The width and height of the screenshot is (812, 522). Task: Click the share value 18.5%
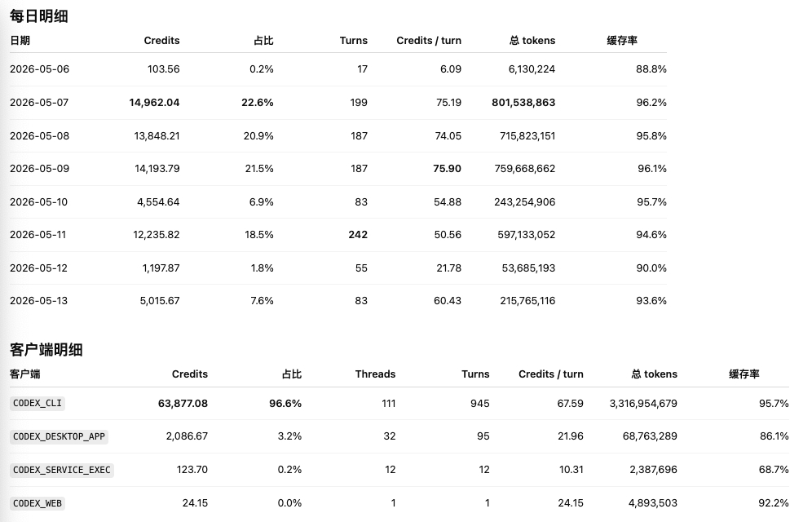259,235
